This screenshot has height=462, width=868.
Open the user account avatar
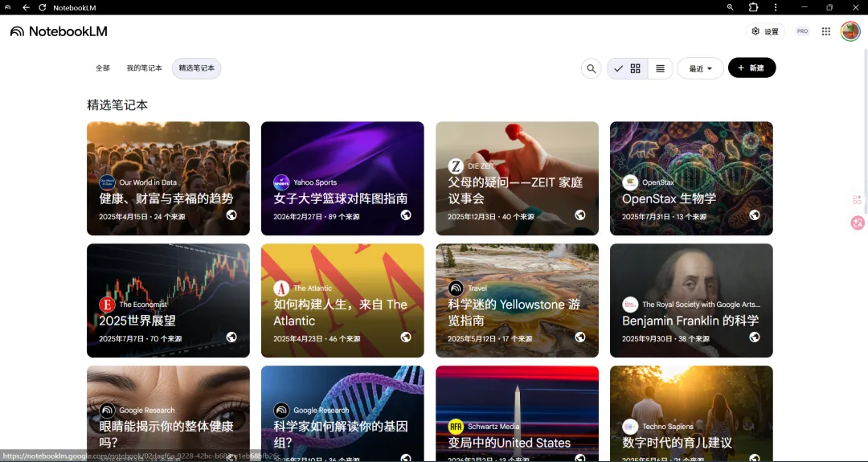coord(850,31)
